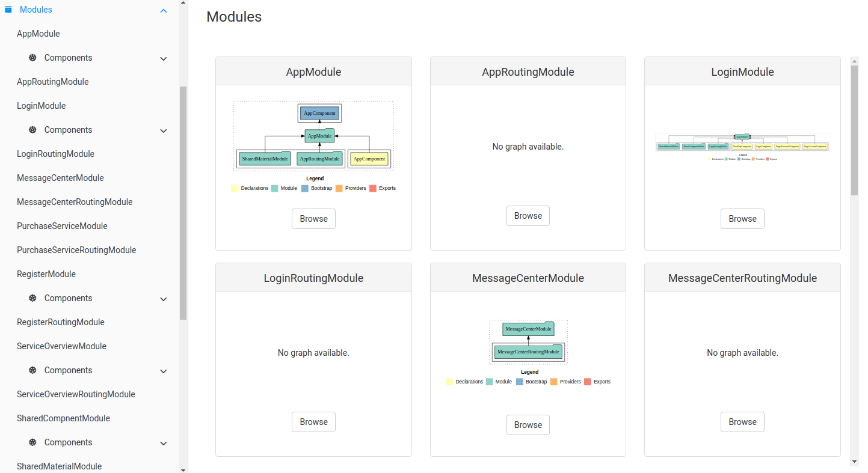Click the gear icon beside LoginModule Components
Screen dimensions: 868x473
[x=32, y=130]
